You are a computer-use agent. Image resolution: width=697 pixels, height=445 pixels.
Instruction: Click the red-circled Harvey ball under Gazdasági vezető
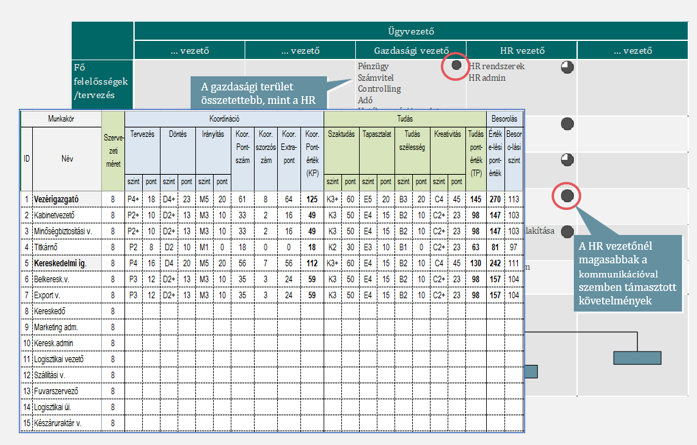pyautogui.click(x=454, y=66)
